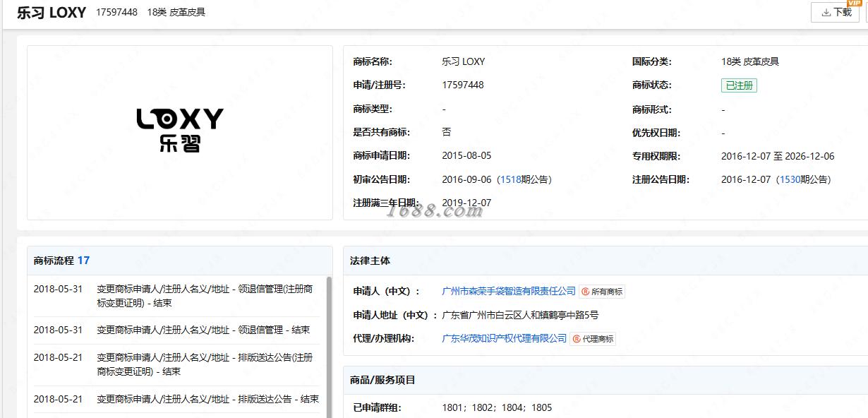The width and height of the screenshot is (868, 418).
Task: Select the 初审公告日期 2016-09-06 value
Action: pyautogui.click(x=466, y=179)
